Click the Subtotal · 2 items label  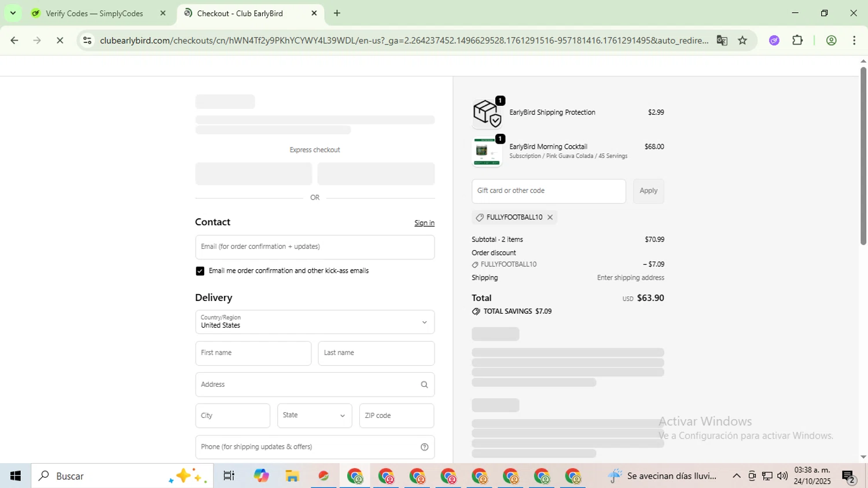pyautogui.click(x=497, y=240)
